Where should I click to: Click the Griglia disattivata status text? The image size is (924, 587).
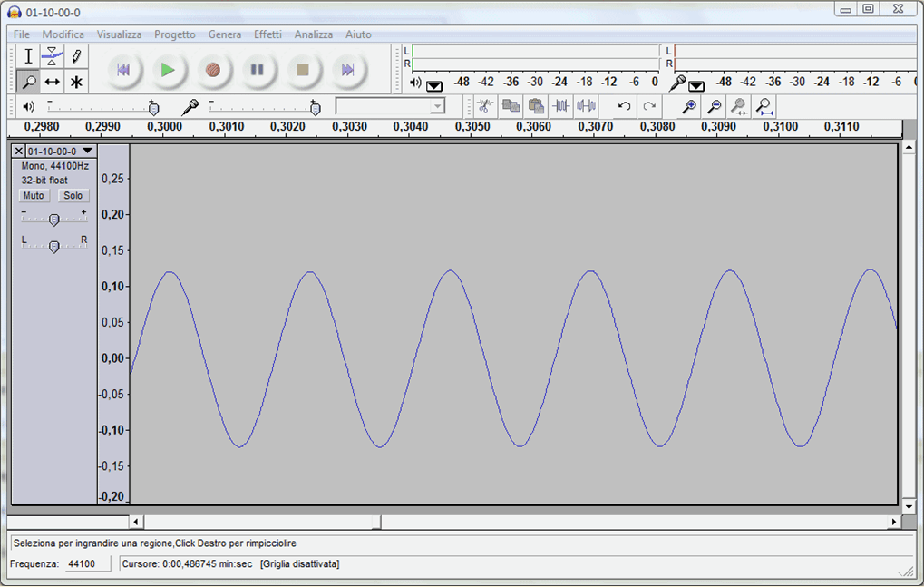pyautogui.click(x=300, y=564)
